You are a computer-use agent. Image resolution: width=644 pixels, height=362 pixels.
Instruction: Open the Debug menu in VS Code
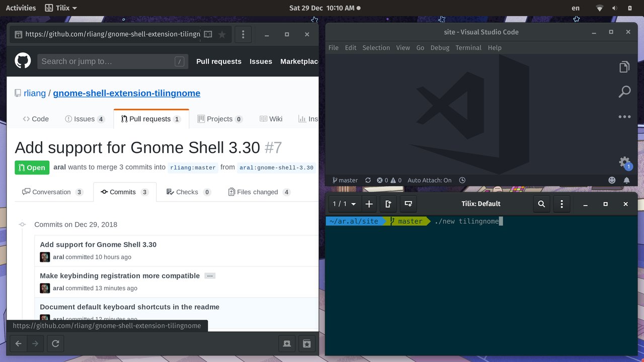click(x=440, y=48)
